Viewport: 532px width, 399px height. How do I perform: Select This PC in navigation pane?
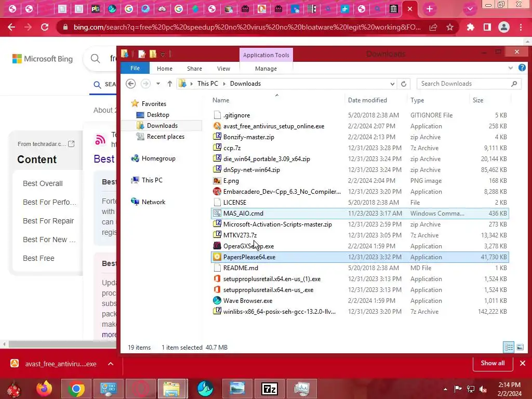[152, 180]
